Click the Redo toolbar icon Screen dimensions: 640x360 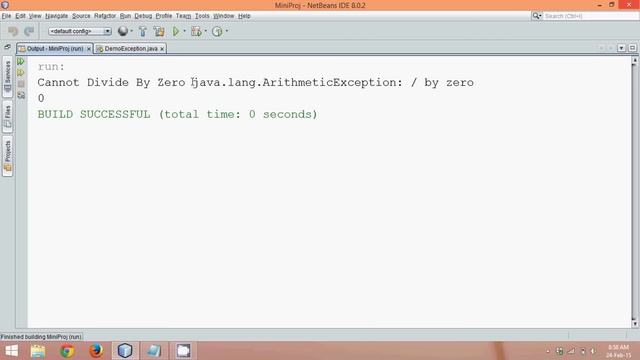(29, 31)
